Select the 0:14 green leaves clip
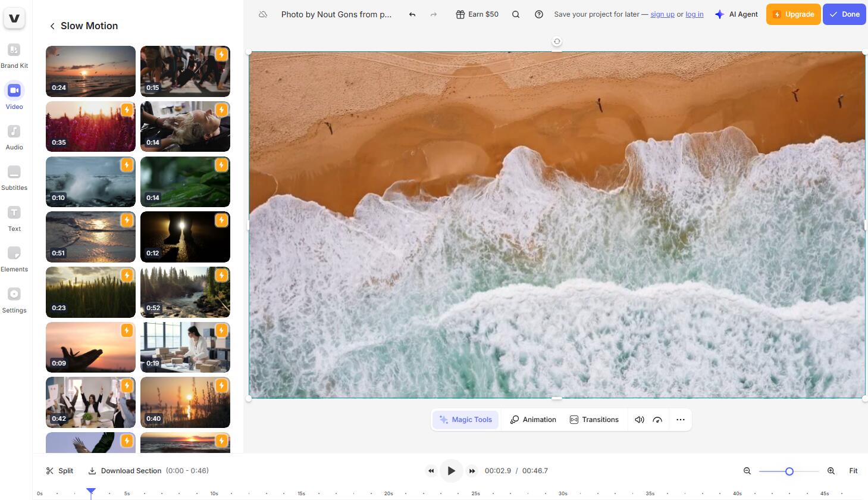 185,182
